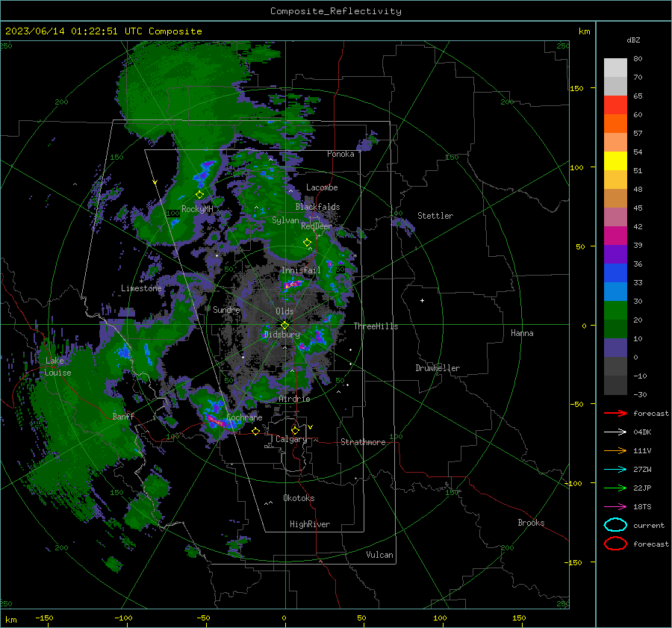Click the yellow diamond marker above Calgary
Viewport: 672px width, 628px height.
(x=295, y=430)
